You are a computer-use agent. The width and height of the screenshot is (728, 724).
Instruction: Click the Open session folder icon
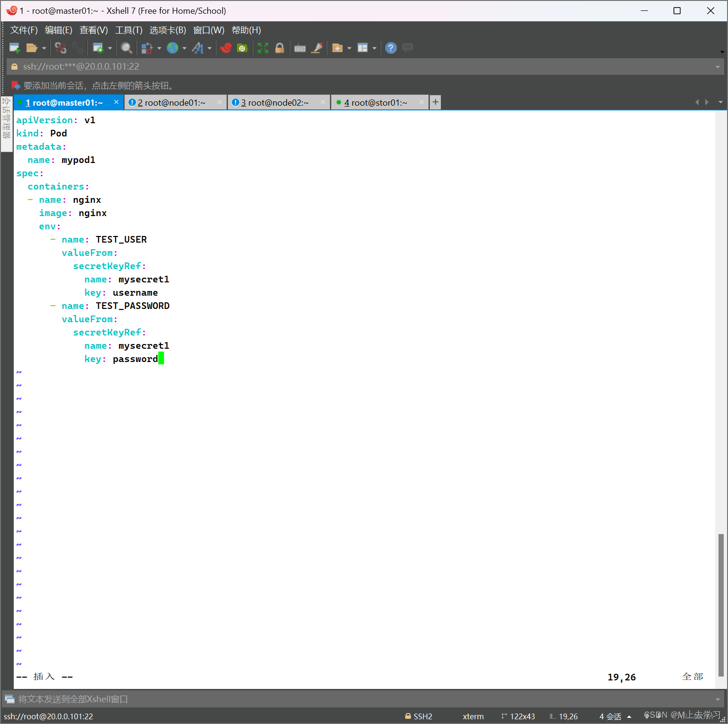pyautogui.click(x=32, y=48)
